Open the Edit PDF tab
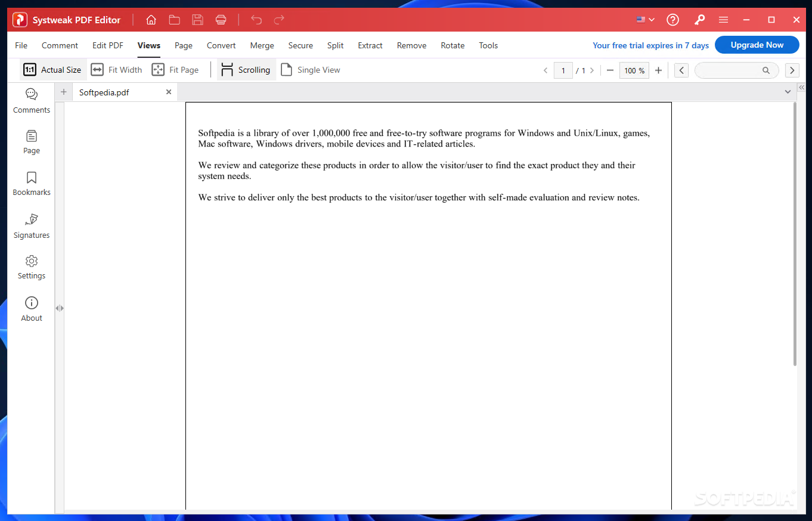 (x=108, y=45)
